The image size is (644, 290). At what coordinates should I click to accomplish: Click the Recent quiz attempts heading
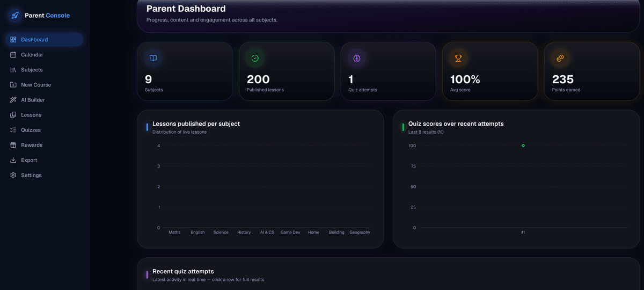pyautogui.click(x=183, y=271)
